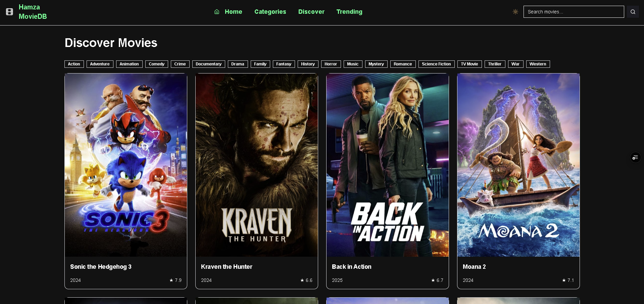Filter by Crime genre

click(180, 64)
